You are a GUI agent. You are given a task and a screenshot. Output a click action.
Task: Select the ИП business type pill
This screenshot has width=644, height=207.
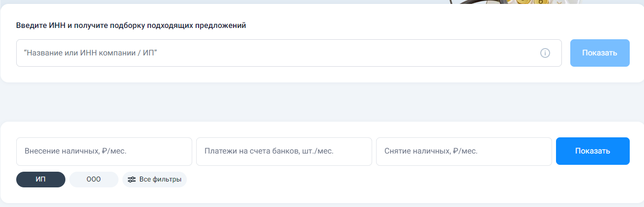[x=41, y=180]
